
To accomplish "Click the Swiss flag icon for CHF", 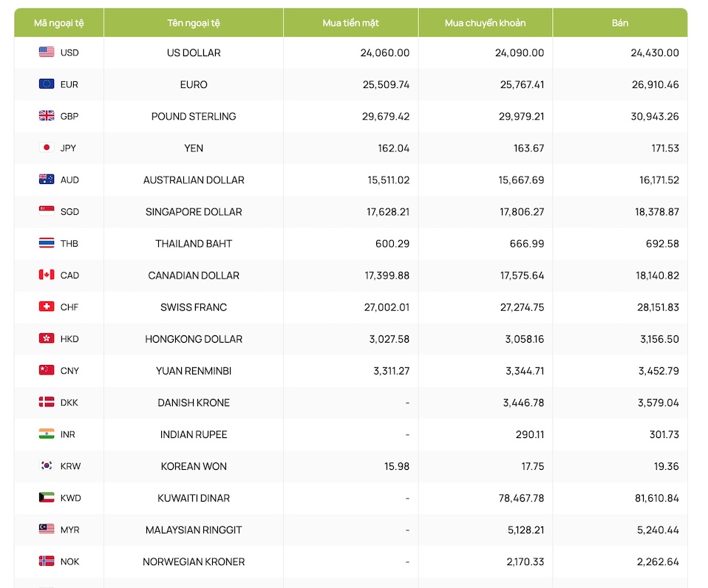I will (x=47, y=307).
